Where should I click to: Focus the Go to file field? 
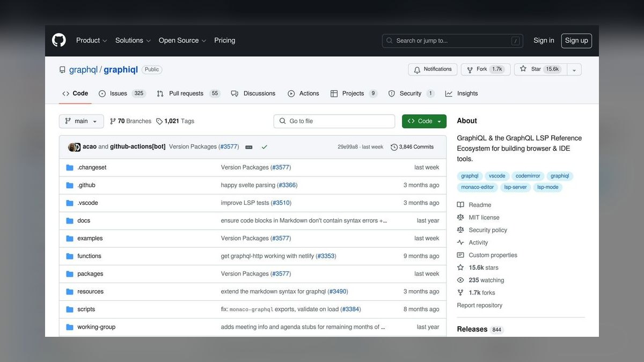pyautogui.click(x=334, y=121)
